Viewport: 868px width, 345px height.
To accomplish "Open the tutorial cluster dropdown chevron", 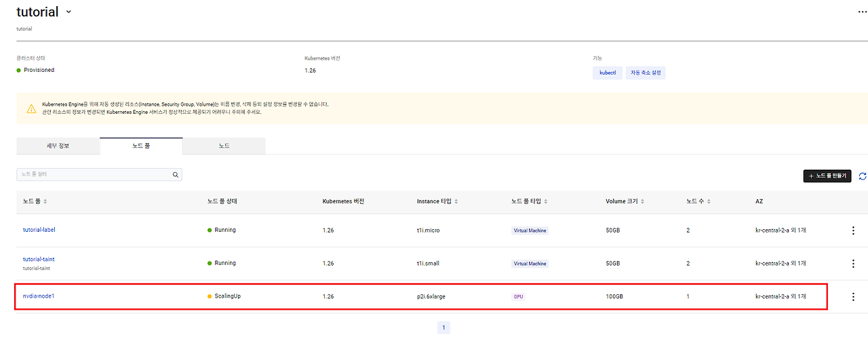I will [x=68, y=12].
